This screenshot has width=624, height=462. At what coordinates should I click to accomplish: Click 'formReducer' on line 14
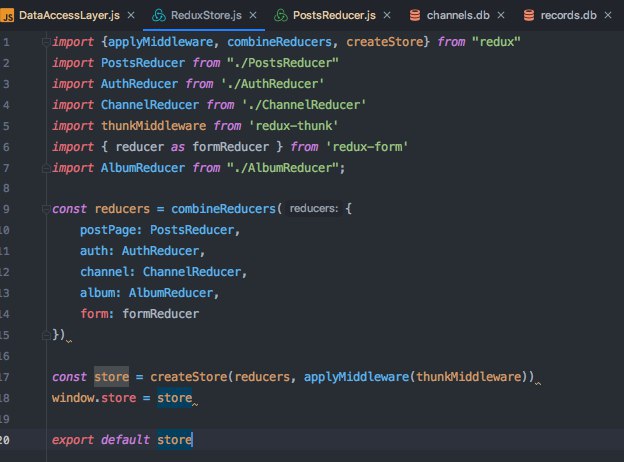(160, 314)
